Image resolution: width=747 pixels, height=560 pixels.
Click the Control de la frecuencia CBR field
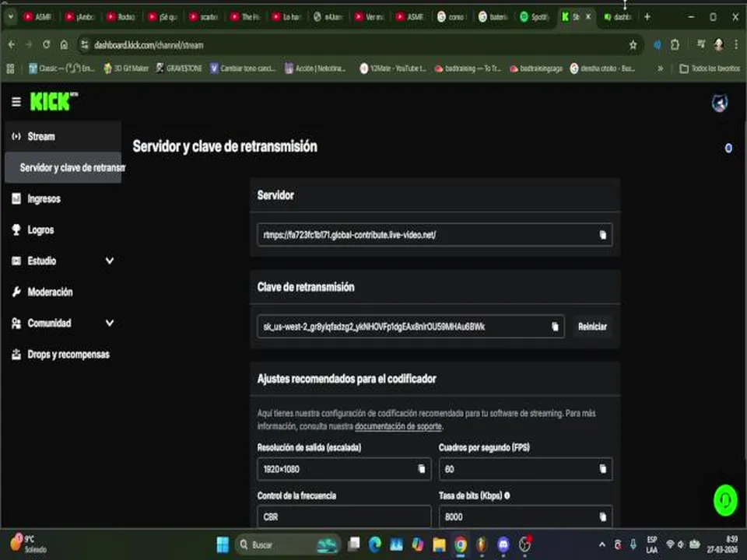pyautogui.click(x=344, y=517)
